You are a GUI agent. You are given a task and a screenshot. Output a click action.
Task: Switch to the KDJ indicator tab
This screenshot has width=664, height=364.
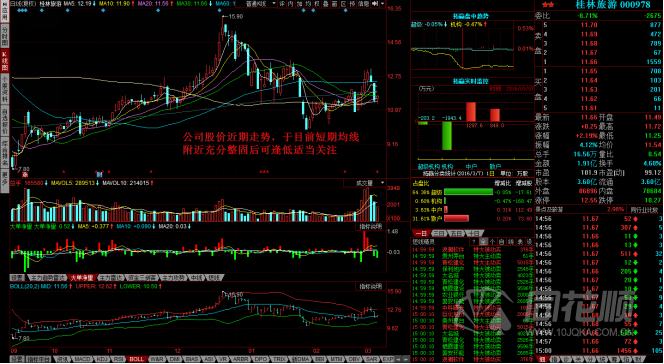[x=103, y=359]
